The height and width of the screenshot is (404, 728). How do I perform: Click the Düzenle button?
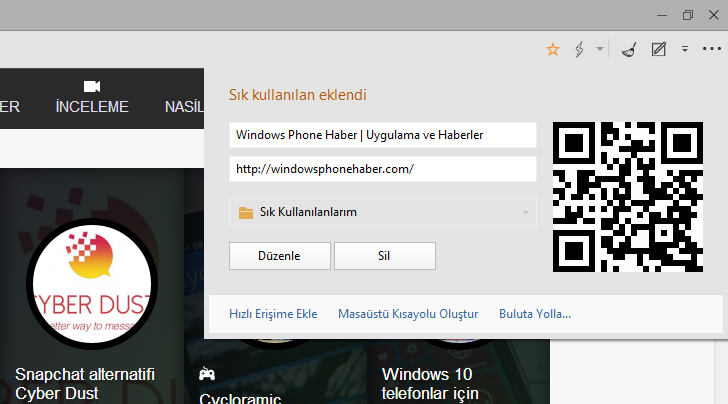[x=280, y=256]
